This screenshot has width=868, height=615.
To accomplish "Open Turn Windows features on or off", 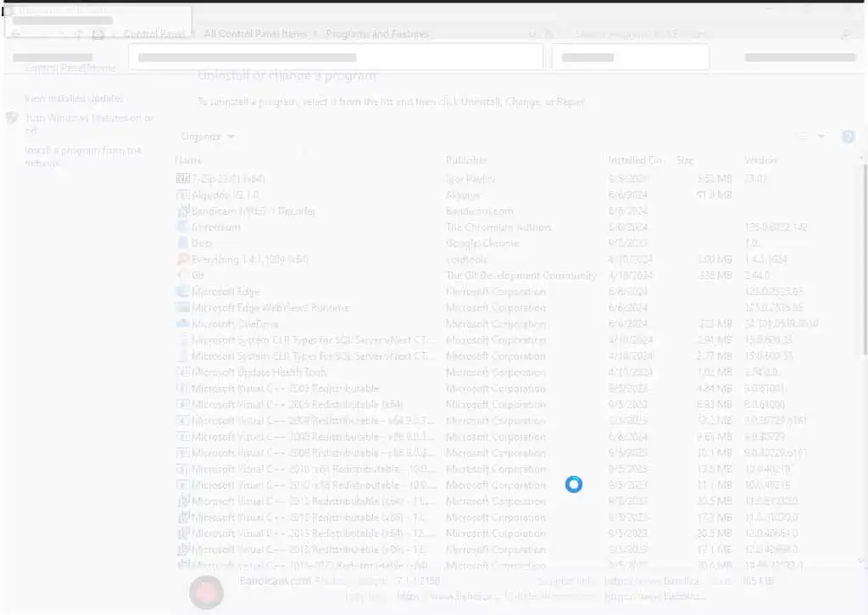I will (x=89, y=124).
